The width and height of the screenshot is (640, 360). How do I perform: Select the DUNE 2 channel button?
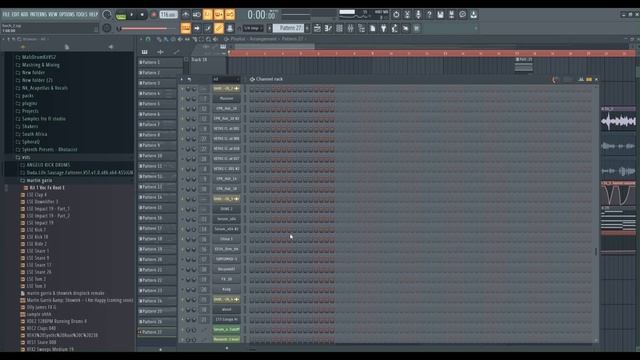coord(227,209)
